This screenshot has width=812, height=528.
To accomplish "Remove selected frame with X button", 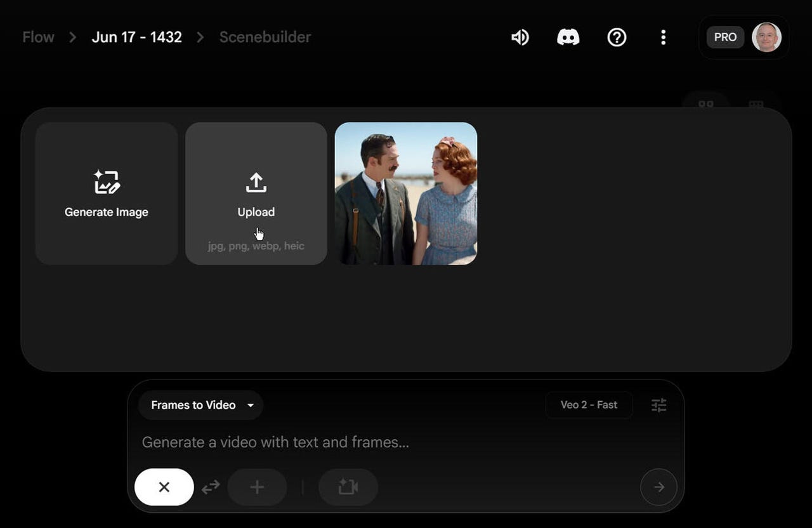I will tap(164, 487).
